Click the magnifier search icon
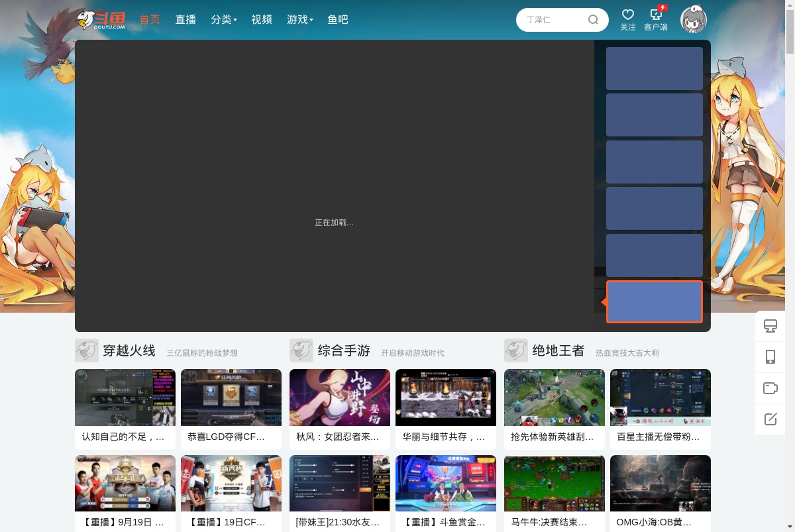 pyautogui.click(x=593, y=20)
